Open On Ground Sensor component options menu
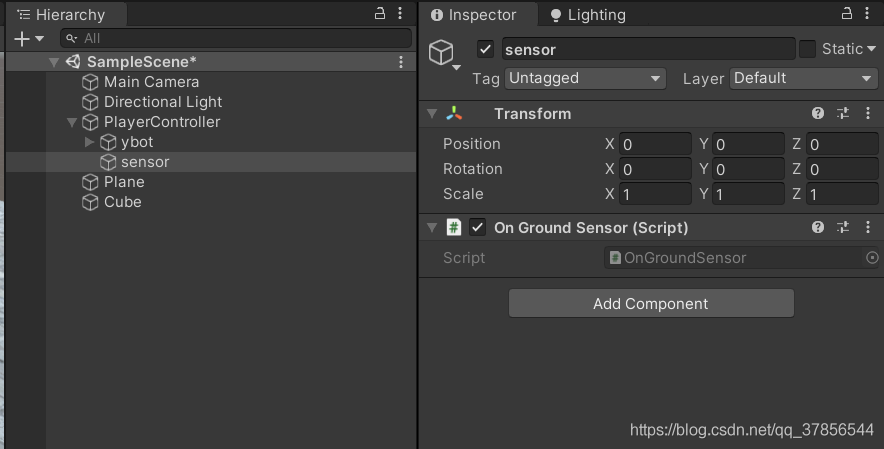The image size is (884, 449). click(x=867, y=227)
